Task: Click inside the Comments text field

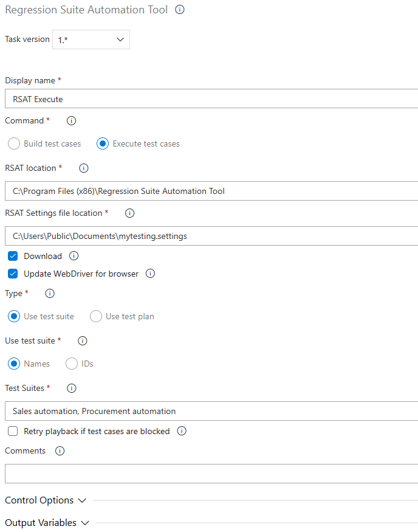Action: 182,474
